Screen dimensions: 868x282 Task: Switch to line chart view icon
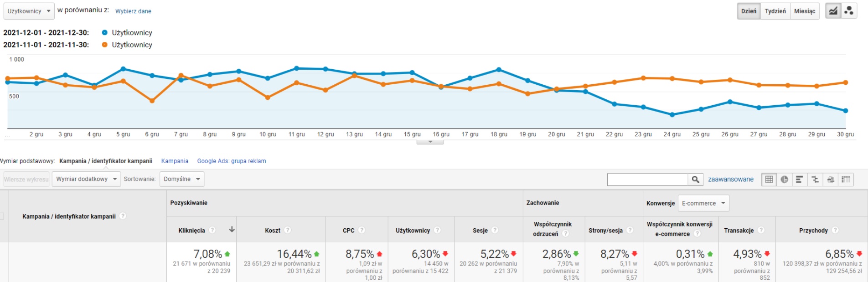coord(833,11)
